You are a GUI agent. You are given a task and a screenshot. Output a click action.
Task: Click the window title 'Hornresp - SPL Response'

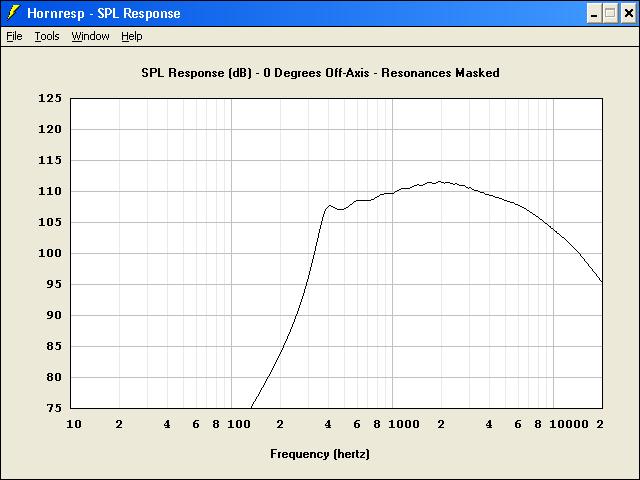[104, 13]
